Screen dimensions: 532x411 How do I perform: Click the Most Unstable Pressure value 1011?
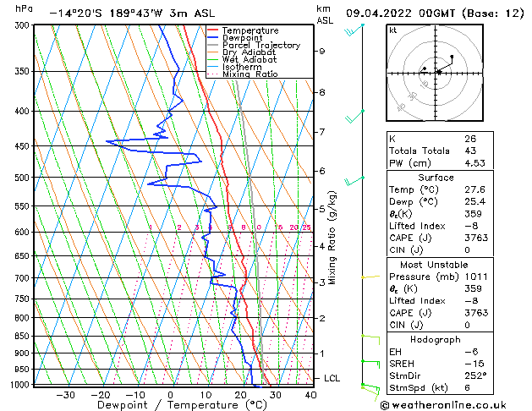(x=476, y=277)
